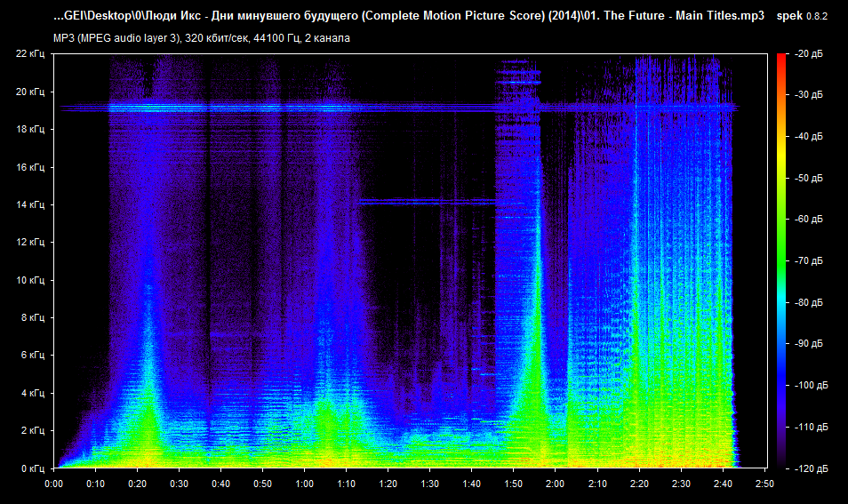848x504 pixels.
Task: Select the 8 кГц frequency label
Action: [33, 318]
